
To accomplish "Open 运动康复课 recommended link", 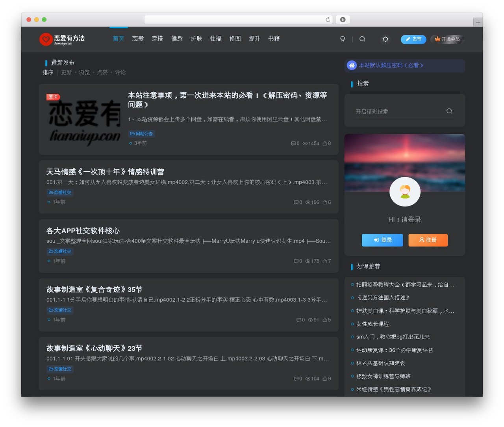I will pyautogui.click(x=395, y=350).
